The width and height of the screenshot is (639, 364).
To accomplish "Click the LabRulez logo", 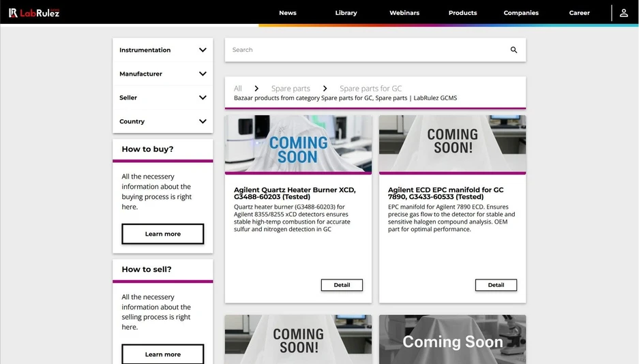I will 34,12.
